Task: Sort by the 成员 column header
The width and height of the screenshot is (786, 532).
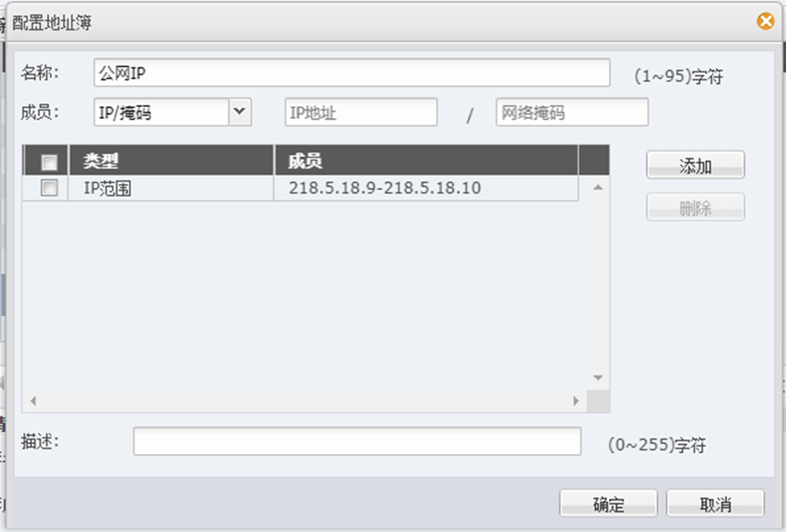Action: click(x=426, y=161)
